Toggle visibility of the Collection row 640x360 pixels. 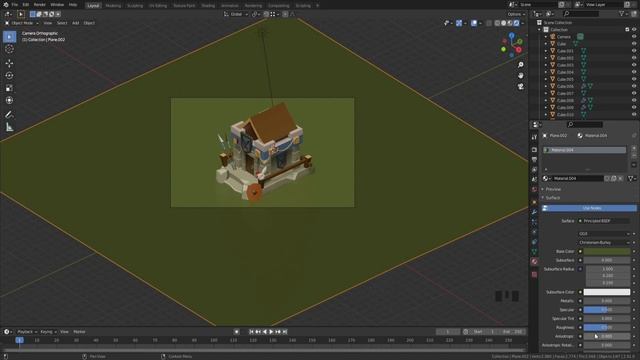click(x=634, y=30)
